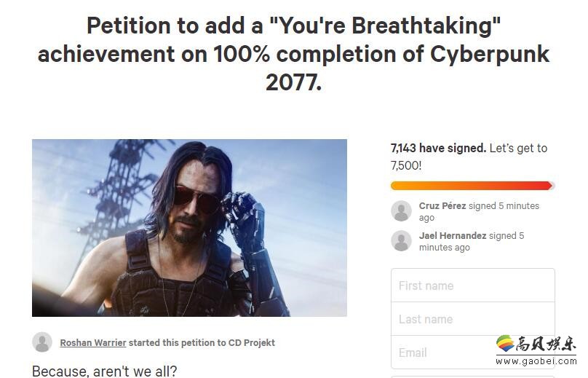Click the petition title heading
This screenshot has width=588, height=378.
pos(293,54)
